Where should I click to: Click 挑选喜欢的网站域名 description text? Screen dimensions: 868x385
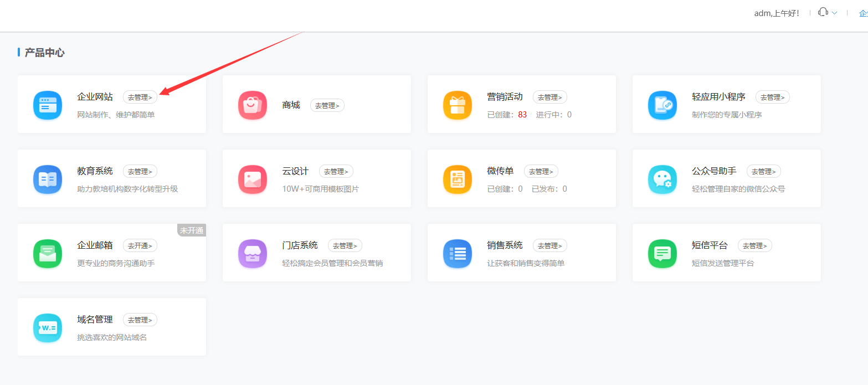point(112,337)
